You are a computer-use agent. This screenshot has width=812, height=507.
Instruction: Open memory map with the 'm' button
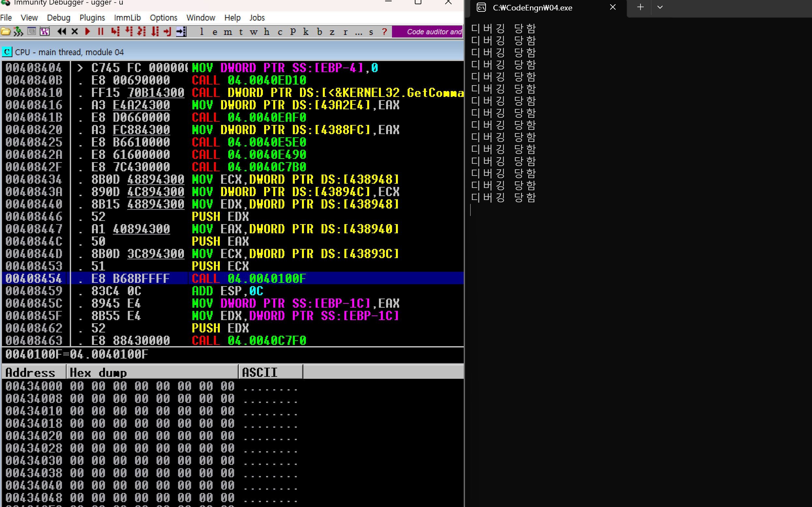228,32
